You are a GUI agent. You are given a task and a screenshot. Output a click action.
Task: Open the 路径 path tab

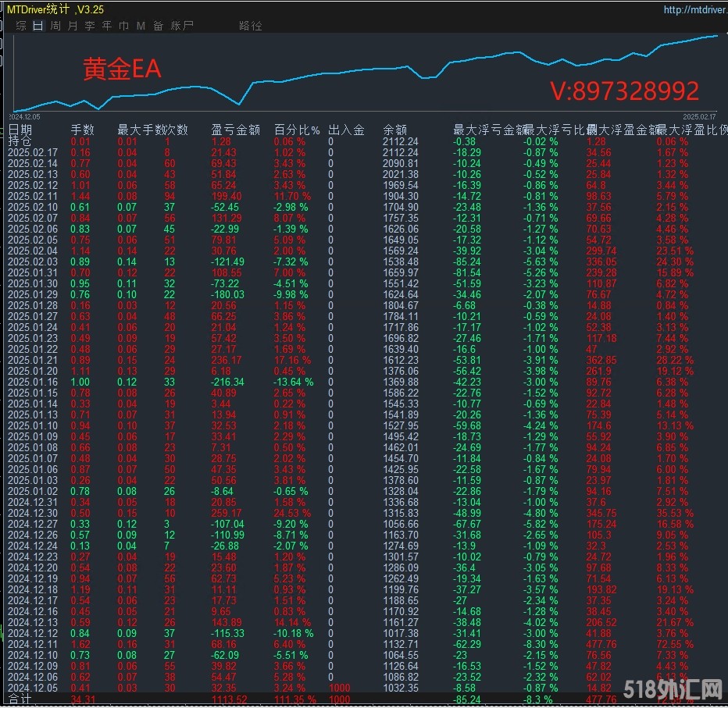tap(251, 26)
